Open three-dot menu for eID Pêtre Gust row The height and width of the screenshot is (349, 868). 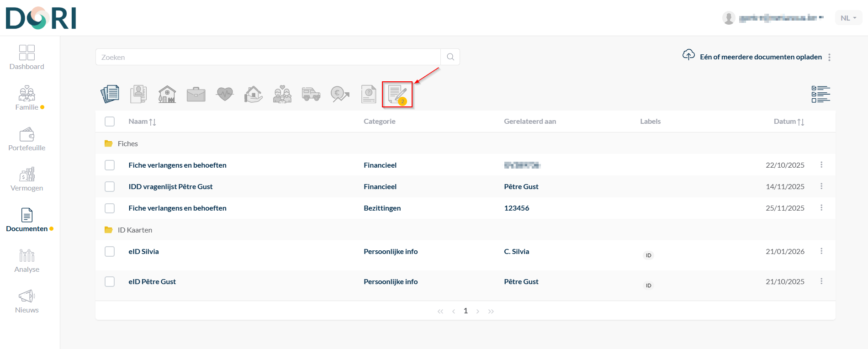click(821, 281)
